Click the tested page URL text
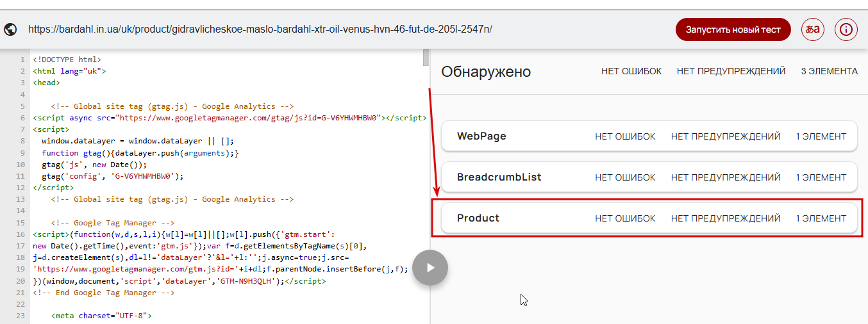 260,29
